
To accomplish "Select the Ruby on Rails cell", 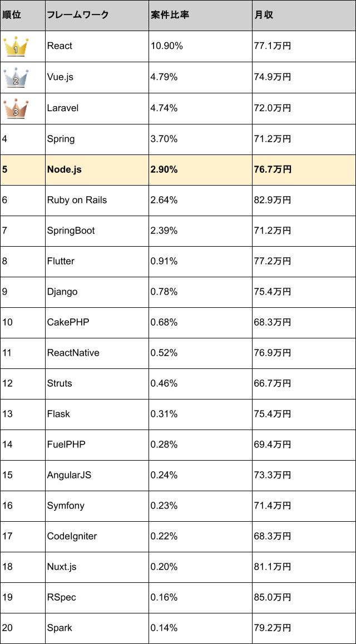I will [x=77, y=200].
